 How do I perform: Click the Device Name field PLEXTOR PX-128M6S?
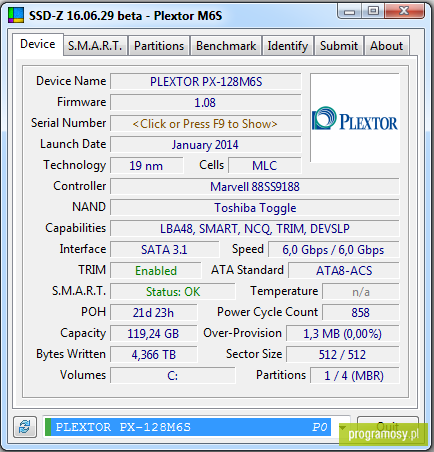[206, 82]
